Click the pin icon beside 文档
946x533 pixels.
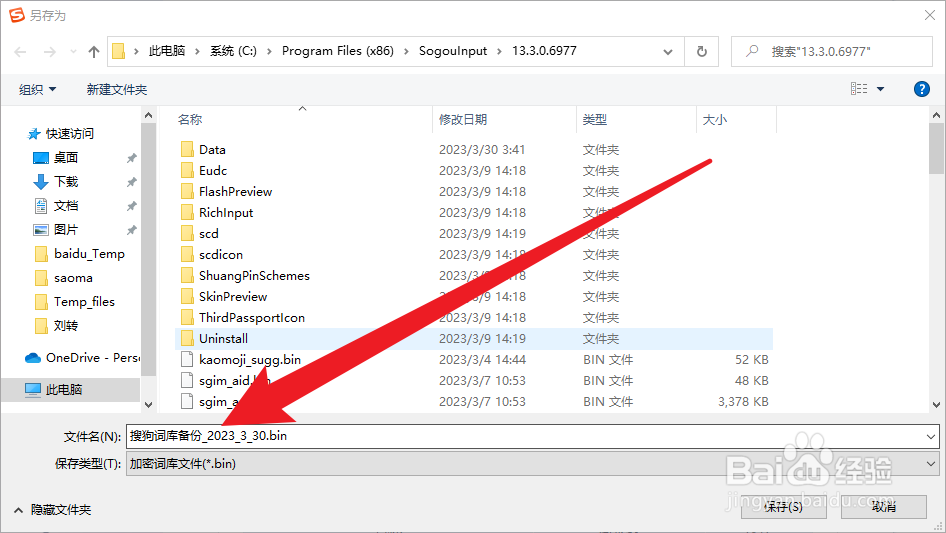click(131, 206)
